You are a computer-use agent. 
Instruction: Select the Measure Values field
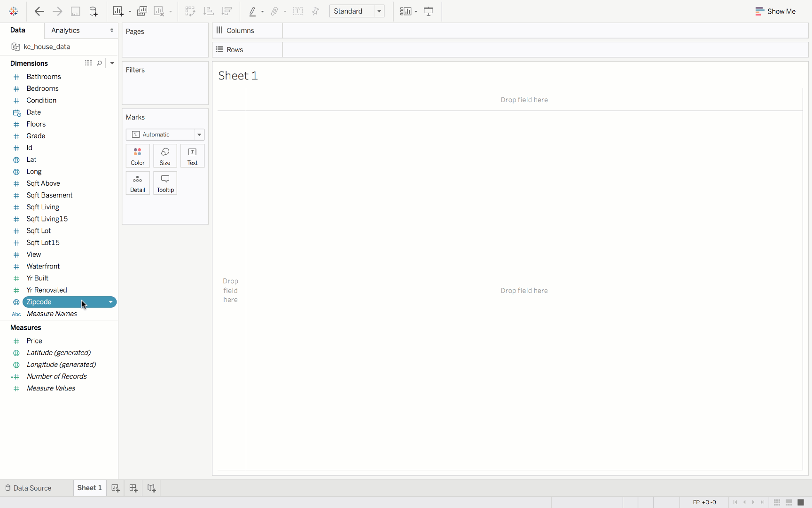click(x=51, y=389)
